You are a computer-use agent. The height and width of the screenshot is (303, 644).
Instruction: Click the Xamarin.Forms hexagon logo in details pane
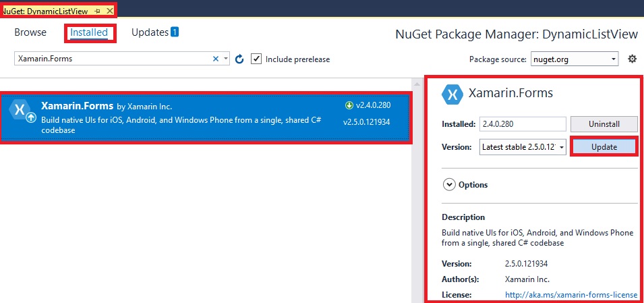tap(451, 94)
